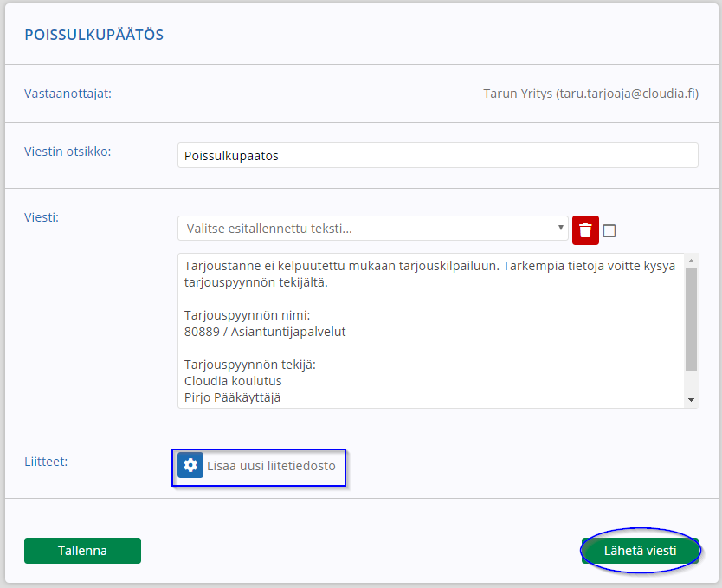Viewport: 722px width, 588px height.
Task: Focus the Viestin otsikko input field
Action: pos(438,155)
